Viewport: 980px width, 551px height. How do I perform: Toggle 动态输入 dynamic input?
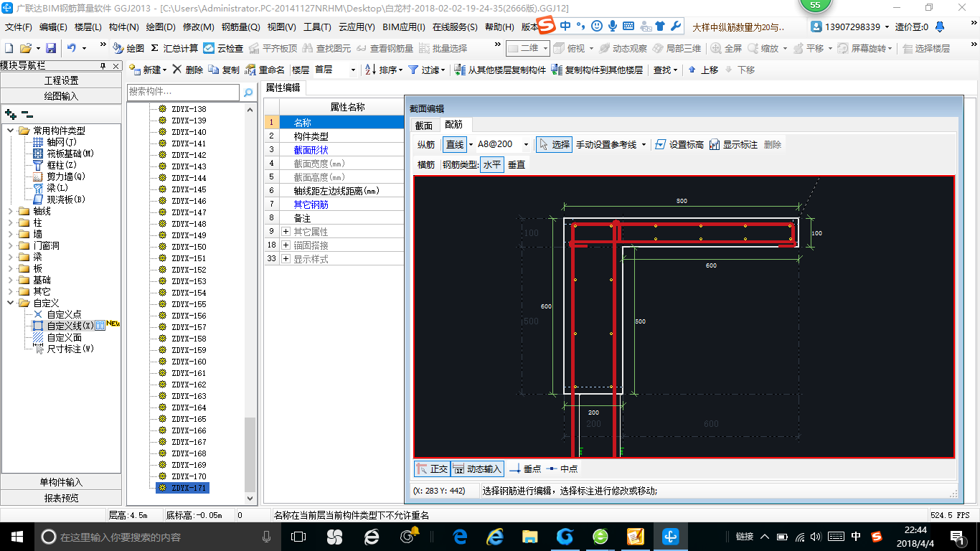point(478,468)
